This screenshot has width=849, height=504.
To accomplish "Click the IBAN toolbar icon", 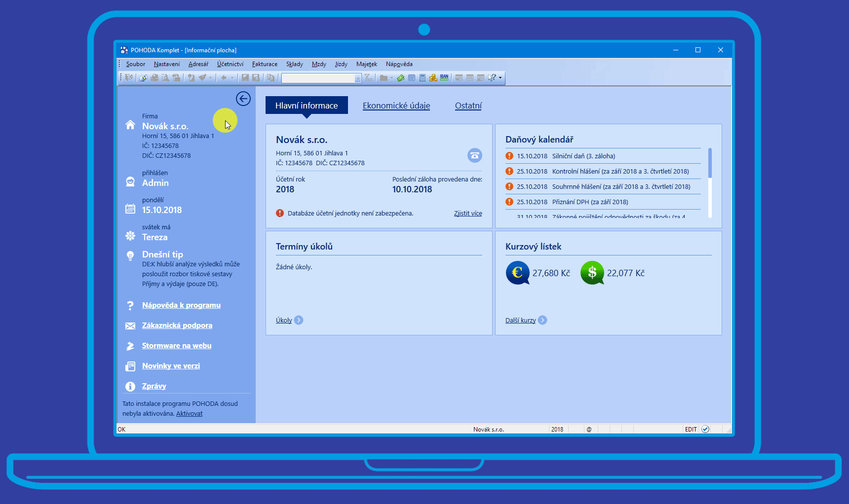I will point(444,77).
